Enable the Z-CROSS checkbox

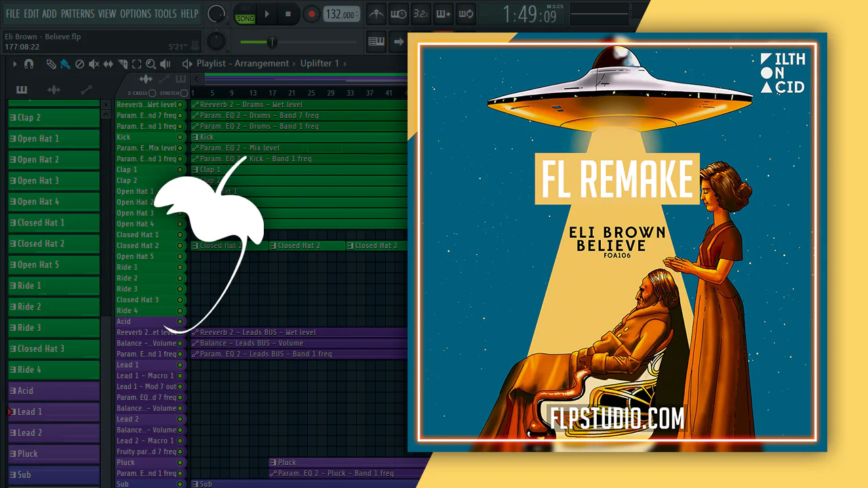[153, 93]
